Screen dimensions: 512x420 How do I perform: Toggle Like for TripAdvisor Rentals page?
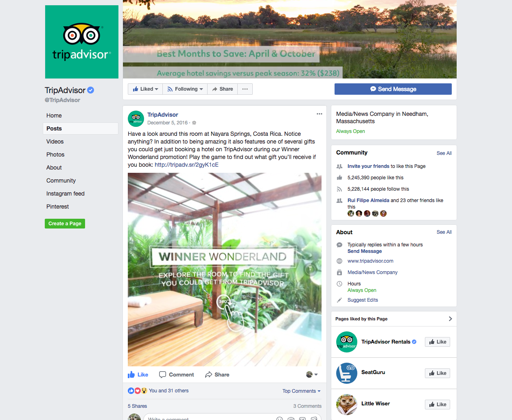pyautogui.click(x=438, y=342)
